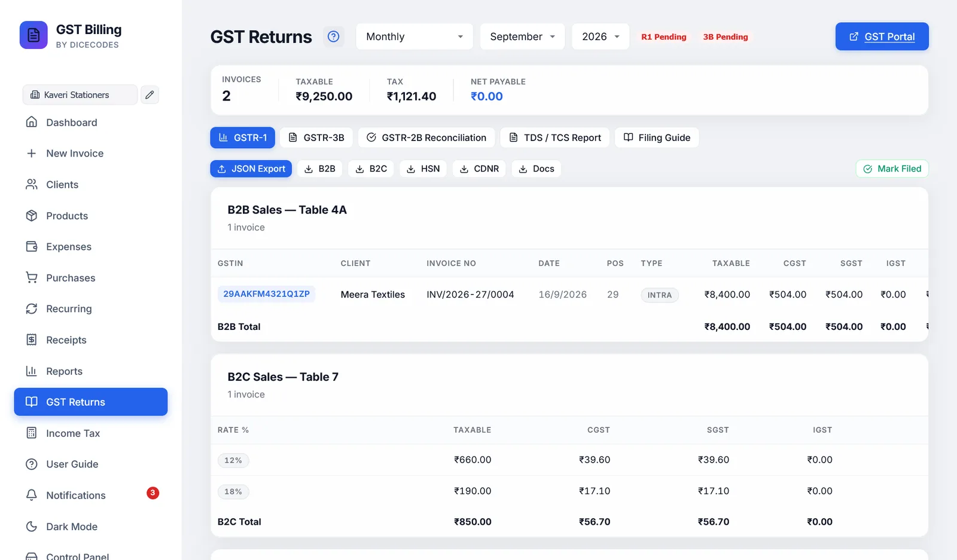Click the Dark Mode moon icon
The image size is (957, 560).
(32, 526)
